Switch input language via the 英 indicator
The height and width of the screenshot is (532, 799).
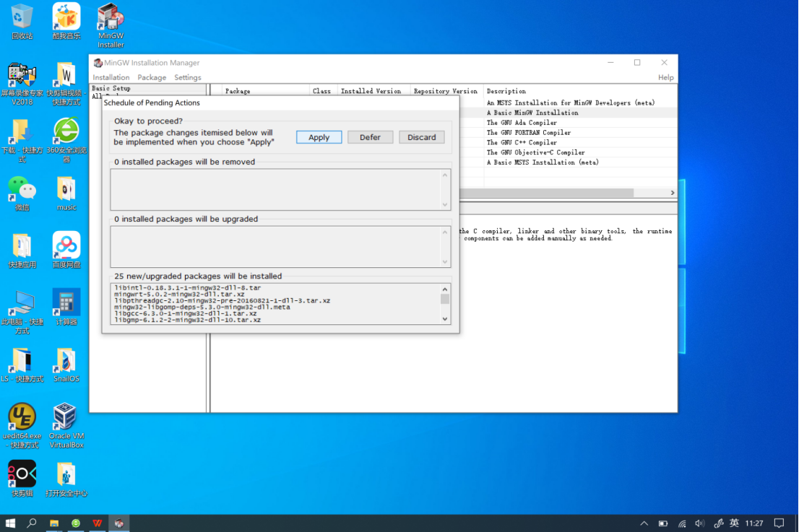click(734, 523)
